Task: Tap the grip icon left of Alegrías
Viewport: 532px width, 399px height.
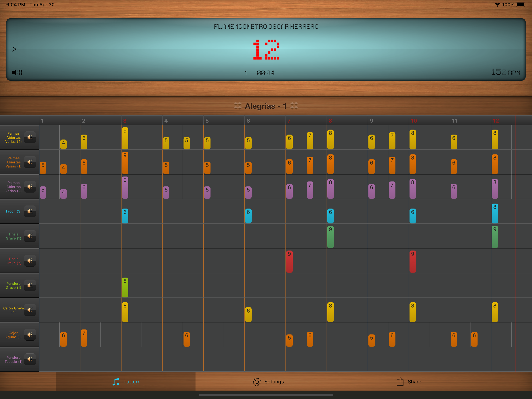Action: (238, 106)
